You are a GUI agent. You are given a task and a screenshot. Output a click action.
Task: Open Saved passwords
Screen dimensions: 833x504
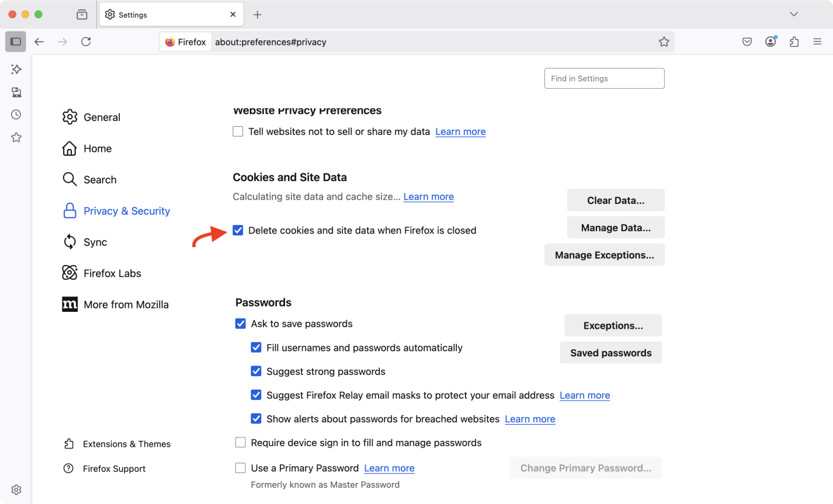coord(610,353)
